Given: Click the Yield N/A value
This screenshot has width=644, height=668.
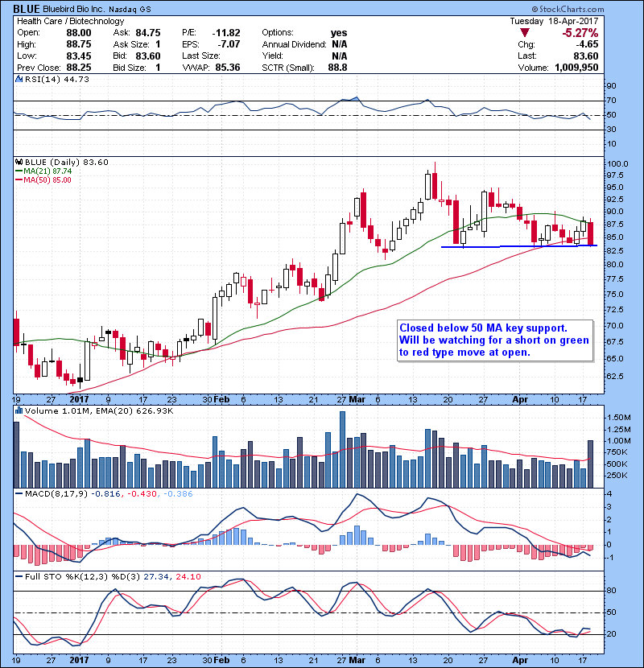Looking at the screenshot, I should point(339,56).
